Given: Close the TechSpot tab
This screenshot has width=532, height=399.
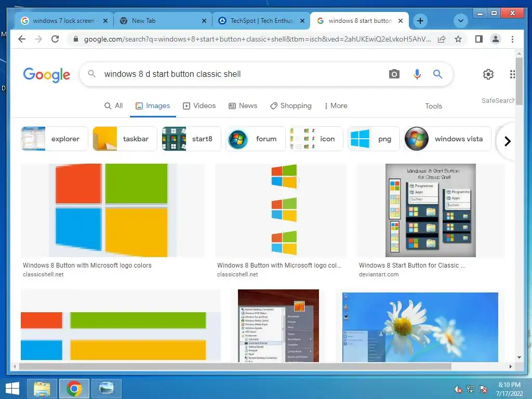Looking at the screenshot, I should pos(303,21).
